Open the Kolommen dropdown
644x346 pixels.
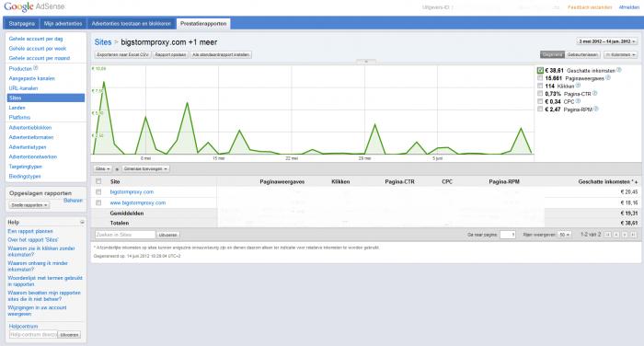click(x=621, y=54)
